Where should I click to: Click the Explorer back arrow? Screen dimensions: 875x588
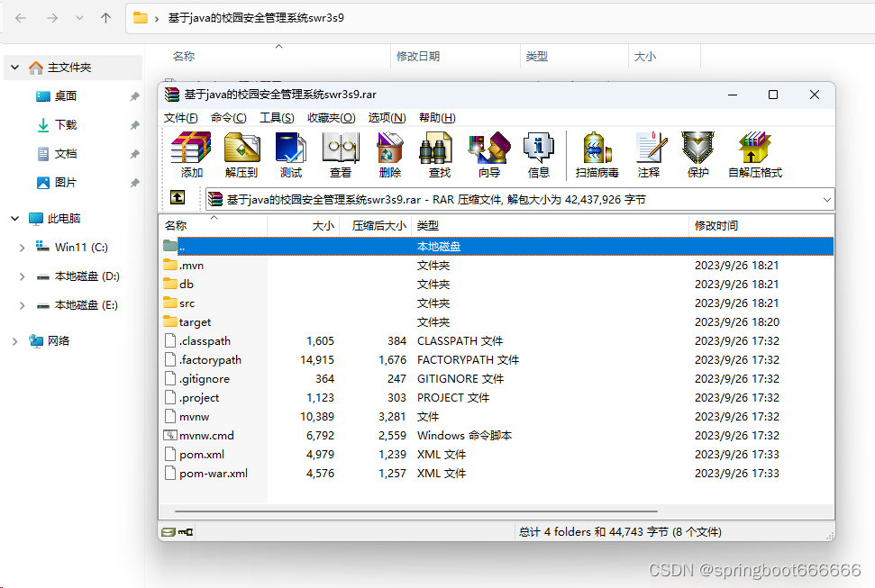[21, 18]
